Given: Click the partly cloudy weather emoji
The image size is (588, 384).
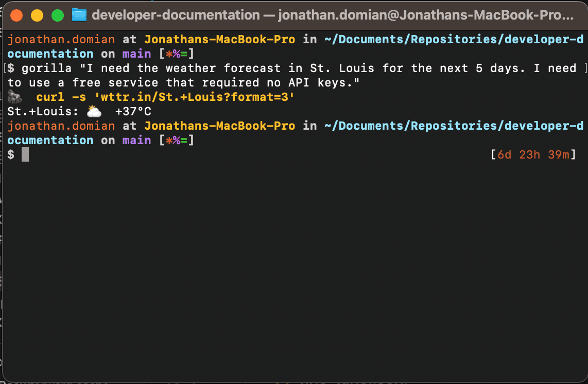Looking at the screenshot, I should 94,111.
